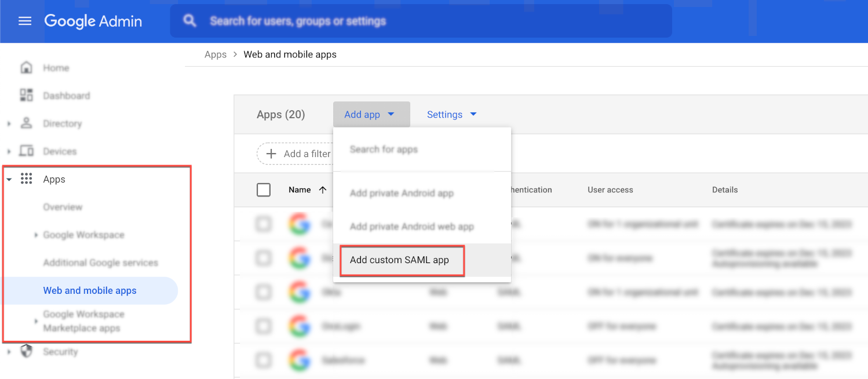Screen dimensions: 868x379
Task: Open the hamburger main menu icon
Action: point(25,21)
